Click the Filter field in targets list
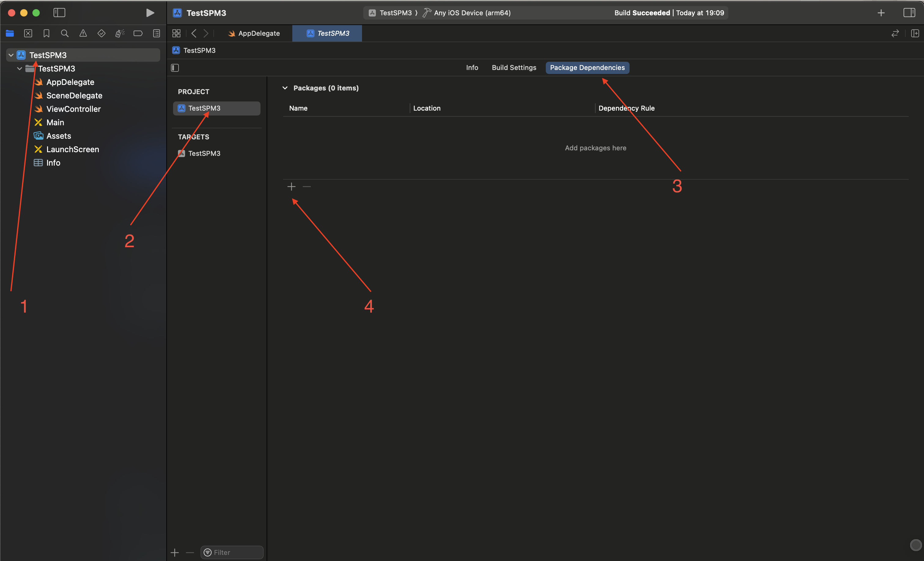924x561 pixels. tap(232, 552)
